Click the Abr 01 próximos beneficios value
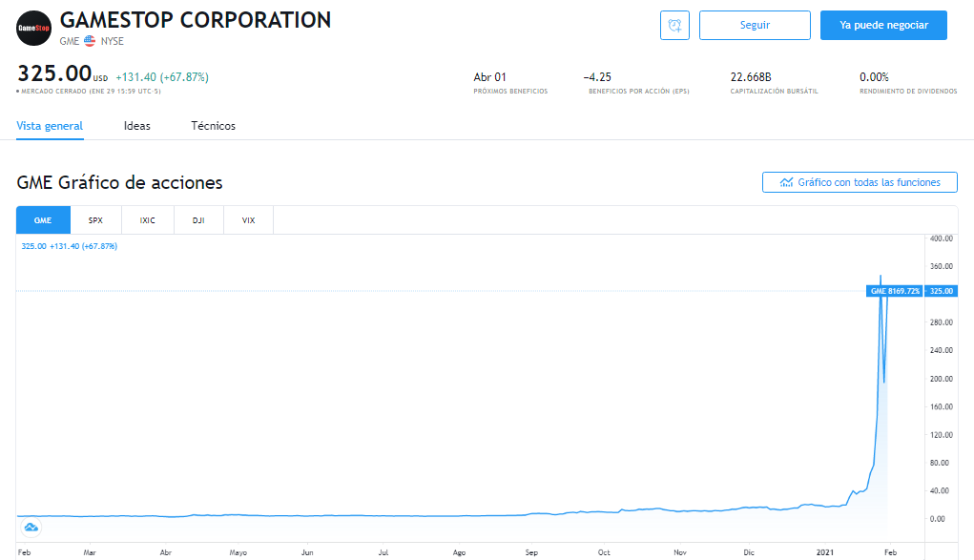974x560 pixels. click(x=489, y=77)
